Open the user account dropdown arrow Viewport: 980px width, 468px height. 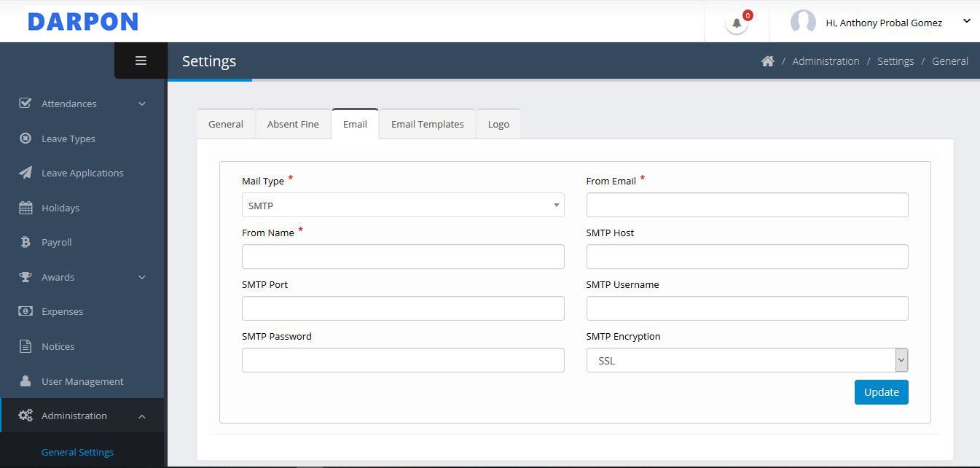[966, 21]
